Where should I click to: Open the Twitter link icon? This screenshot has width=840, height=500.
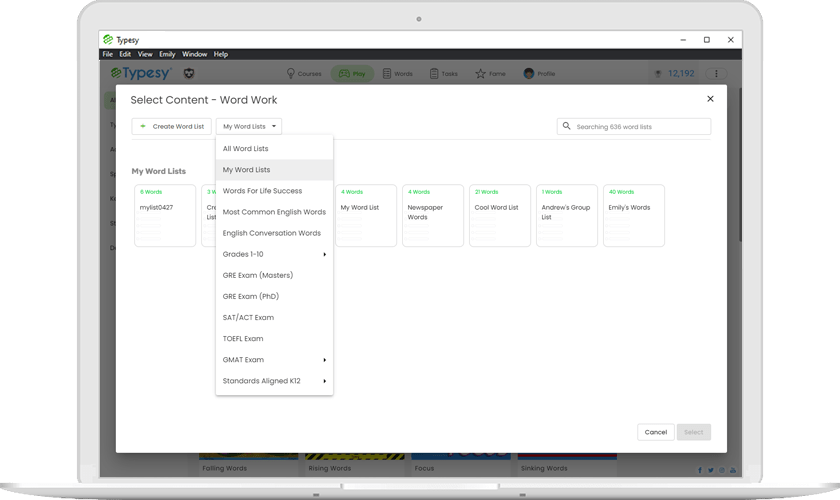pyautogui.click(x=710, y=470)
